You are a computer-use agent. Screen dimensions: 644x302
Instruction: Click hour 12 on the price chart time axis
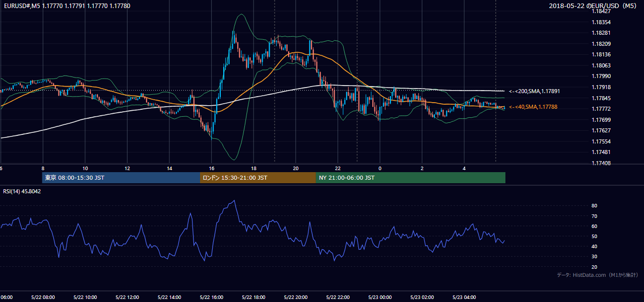(127, 168)
